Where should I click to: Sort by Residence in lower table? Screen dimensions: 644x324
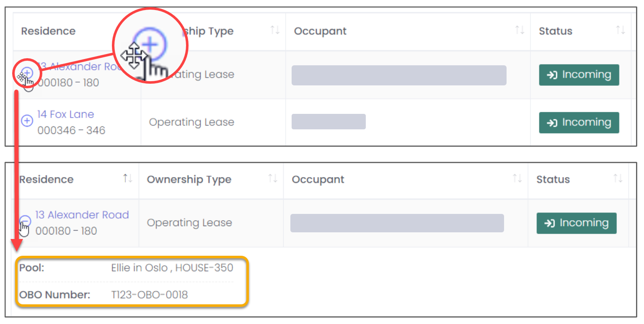[128, 179]
